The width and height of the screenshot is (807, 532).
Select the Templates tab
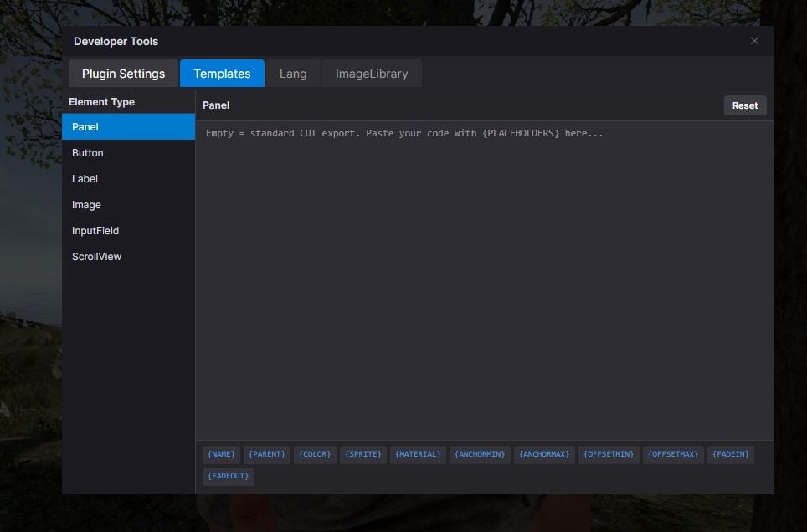coord(222,74)
